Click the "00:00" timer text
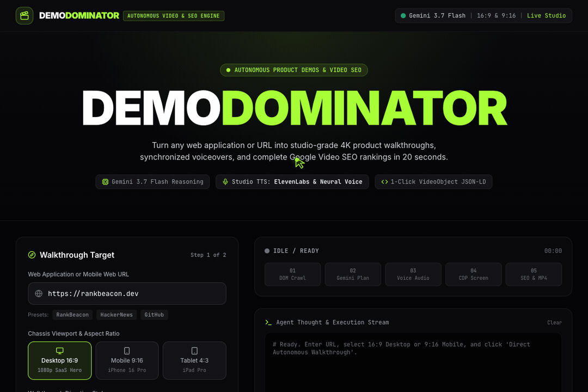Viewport: 588px width, 392px height. coord(553,251)
